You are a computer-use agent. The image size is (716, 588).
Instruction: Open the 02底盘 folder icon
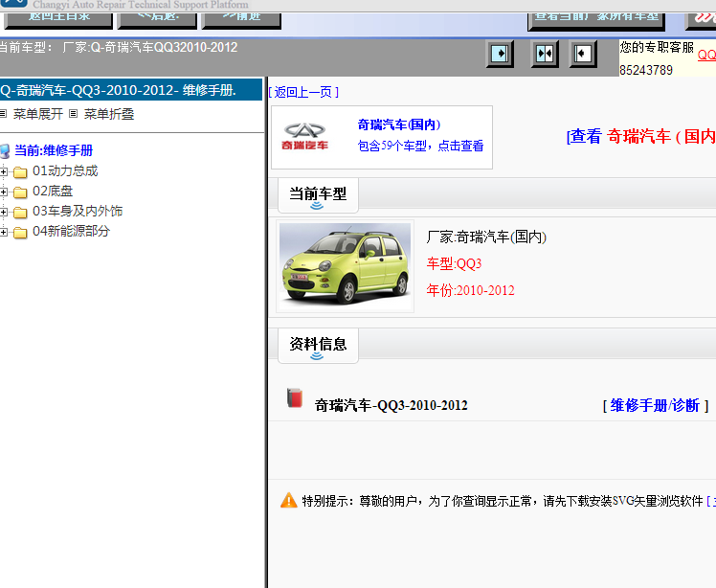click(20, 192)
